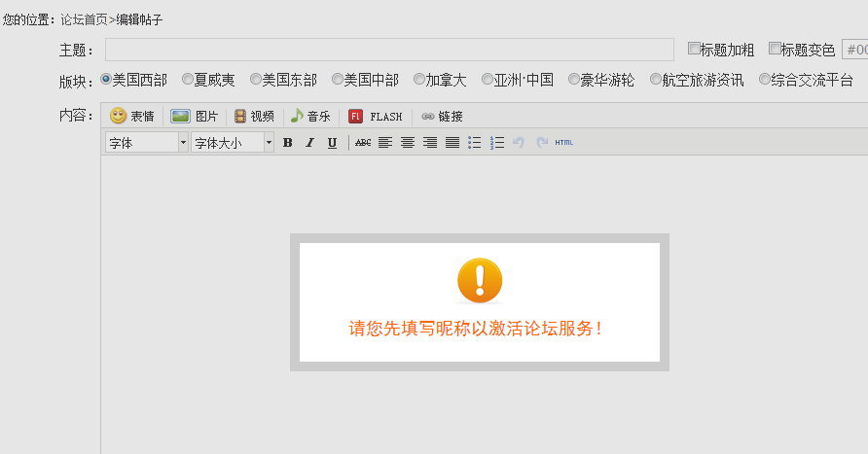Open the 字体大小 font size dropdown
The height and width of the screenshot is (454, 868).
click(233, 143)
